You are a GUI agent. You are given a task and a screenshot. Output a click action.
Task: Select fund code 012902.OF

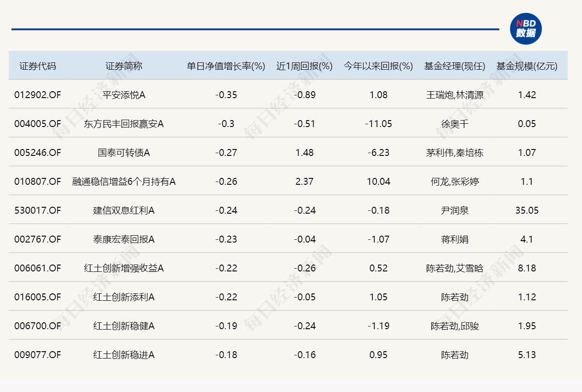39,95
